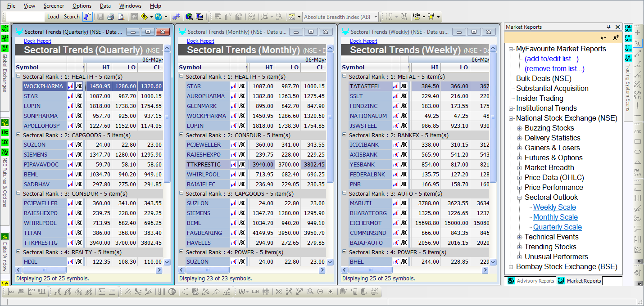
Task: Click the zoom in plus icon in bottom toolbar
Action: pyautogui.click(x=331, y=292)
